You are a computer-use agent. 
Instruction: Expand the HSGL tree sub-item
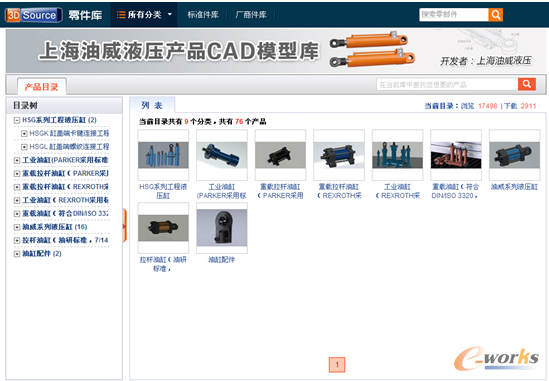tap(24, 147)
